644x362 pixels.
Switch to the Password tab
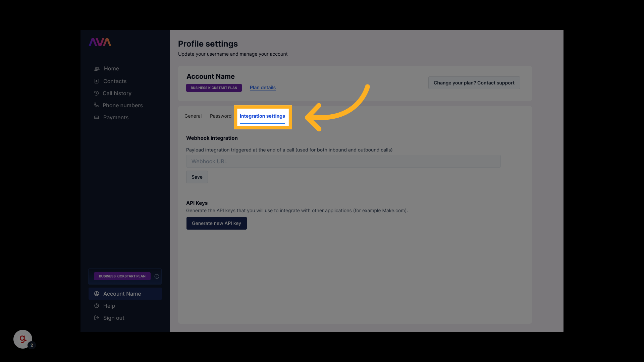[x=220, y=116]
